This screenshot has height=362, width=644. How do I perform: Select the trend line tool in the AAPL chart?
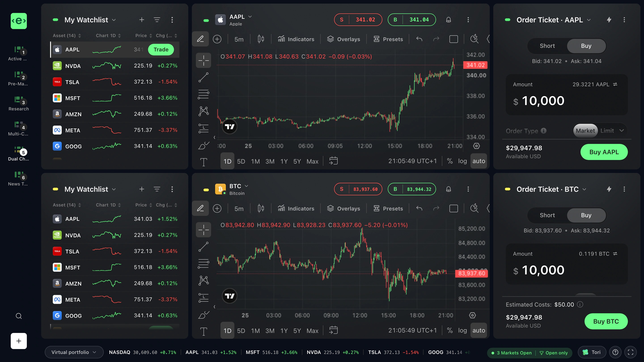203,78
